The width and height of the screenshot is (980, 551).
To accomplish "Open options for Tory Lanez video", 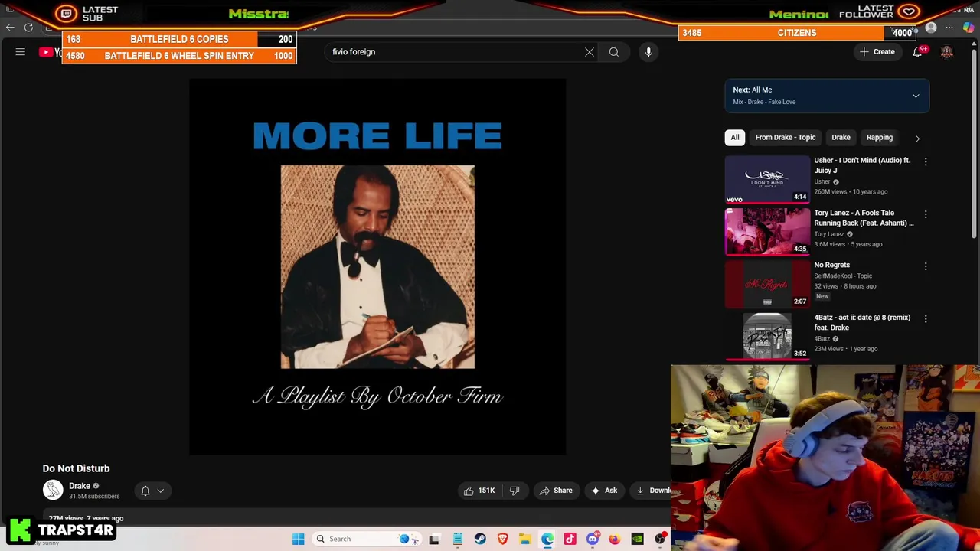I will coord(926,214).
